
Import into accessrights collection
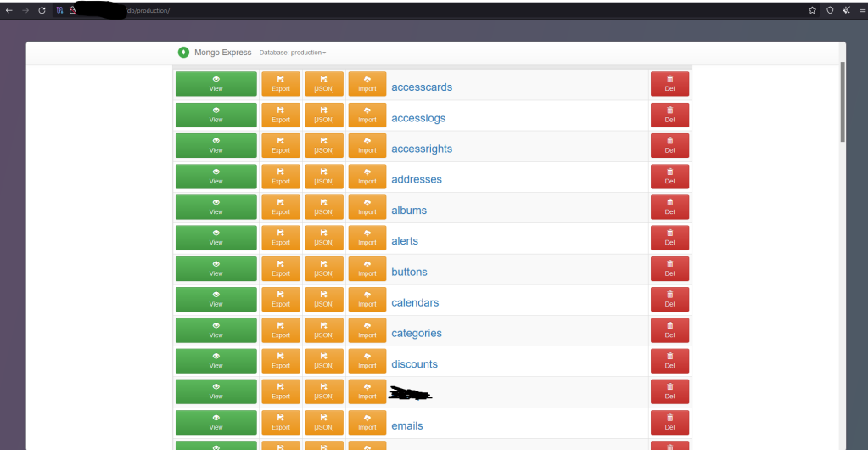tap(367, 145)
